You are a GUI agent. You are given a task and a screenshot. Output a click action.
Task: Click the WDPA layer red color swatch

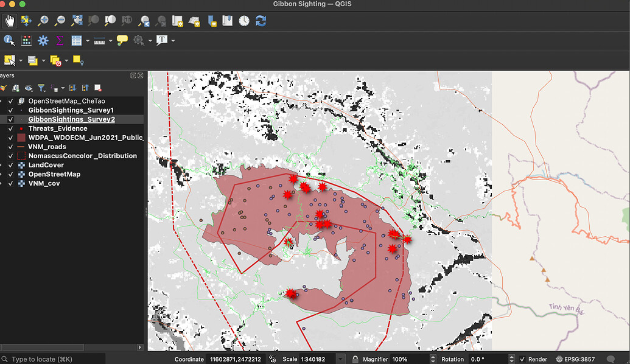(x=21, y=138)
